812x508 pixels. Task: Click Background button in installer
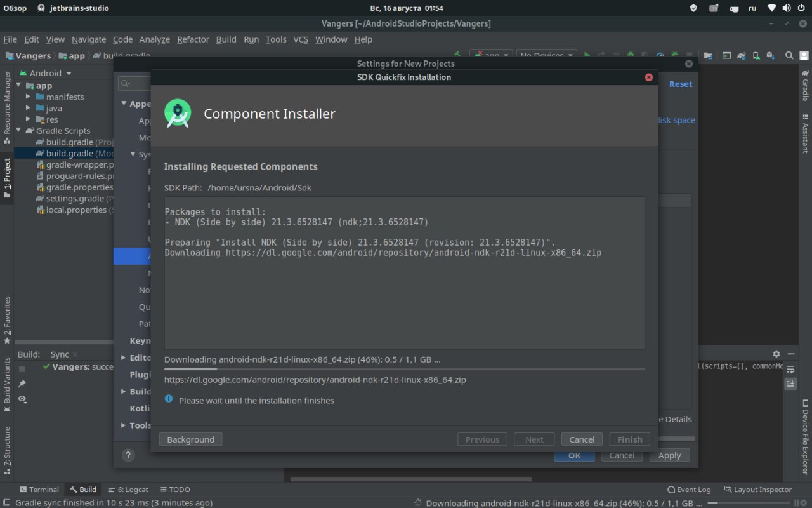point(190,439)
